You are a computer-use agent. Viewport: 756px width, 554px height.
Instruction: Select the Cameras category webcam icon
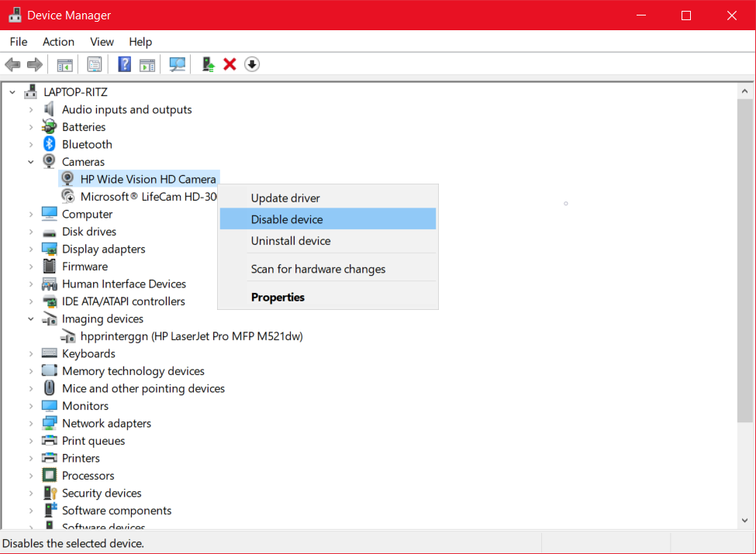tap(49, 161)
